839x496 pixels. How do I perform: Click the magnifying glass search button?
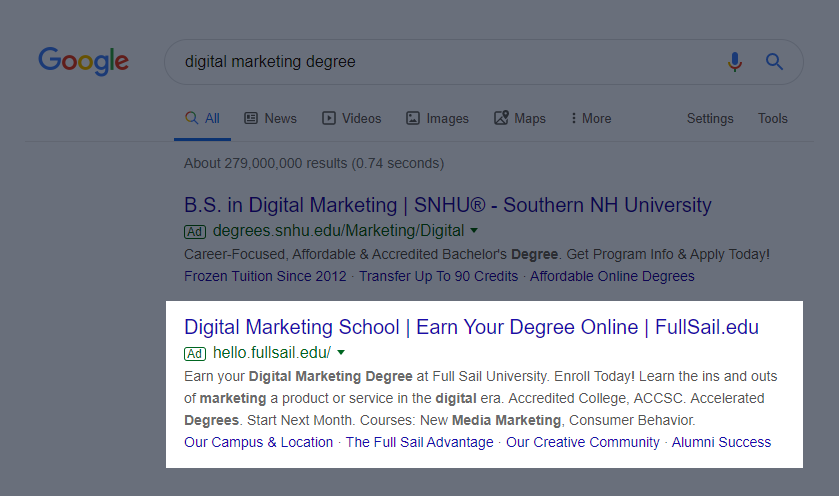pos(774,62)
